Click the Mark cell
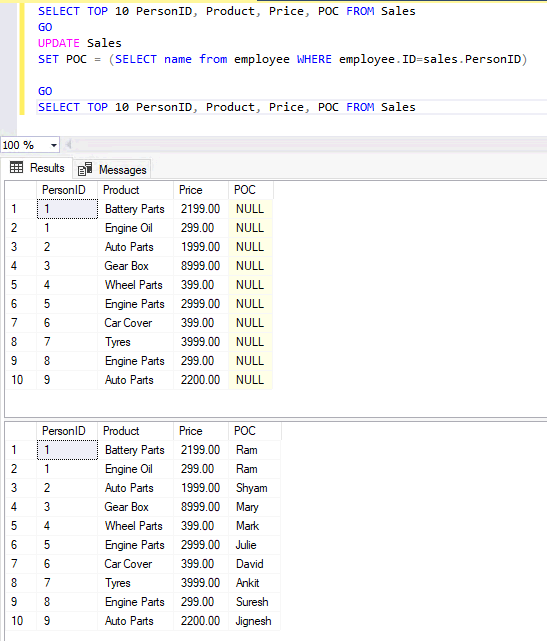Viewport: 547px width, 641px height. pos(255,526)
